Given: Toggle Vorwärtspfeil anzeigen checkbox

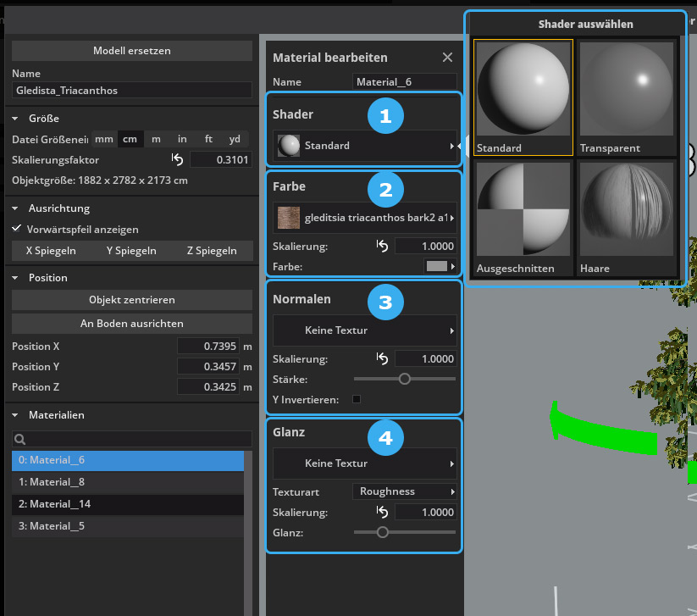Looking at the screenshot, I should coord(17,229).
